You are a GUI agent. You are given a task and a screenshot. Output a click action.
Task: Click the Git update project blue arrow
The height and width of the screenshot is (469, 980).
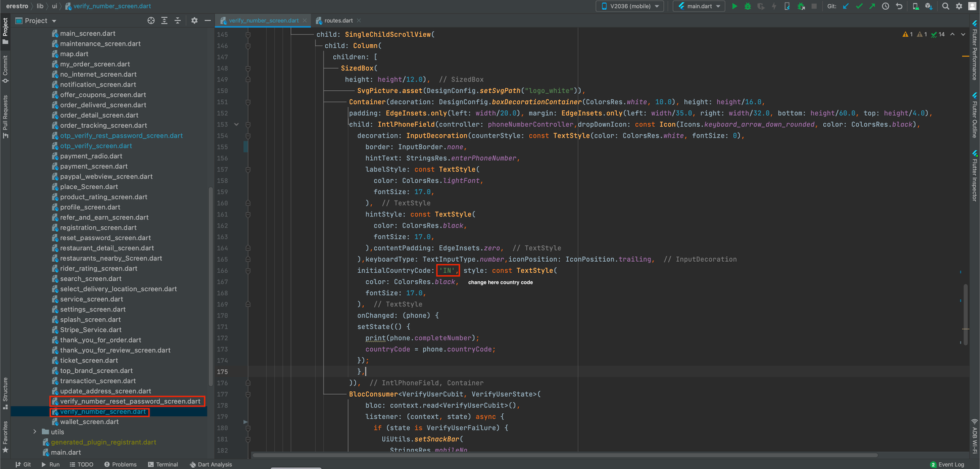click(x=846, y=6)
